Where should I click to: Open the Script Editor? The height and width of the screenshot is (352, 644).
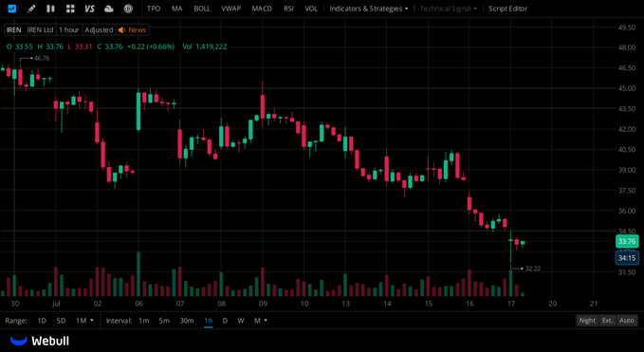tap(508, 9)
